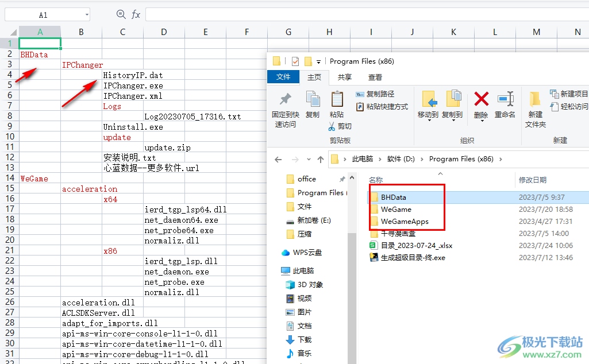589x364 pixels.
Task: Click the 剪切 scissors button
Action: (340, 126)
